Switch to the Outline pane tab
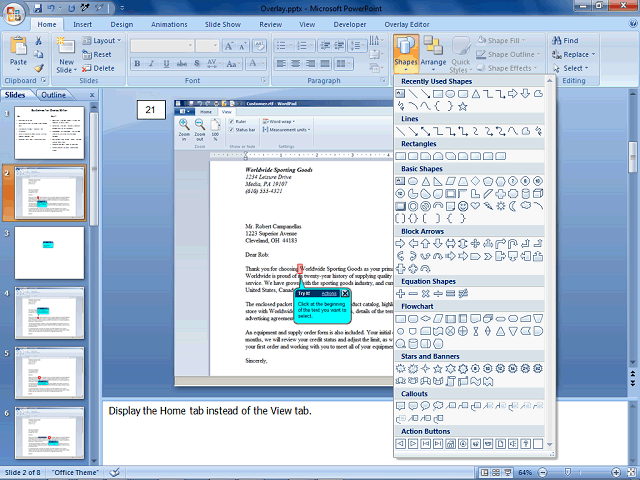Viewport: 640px width, 480px height. (x=53, y=95)
